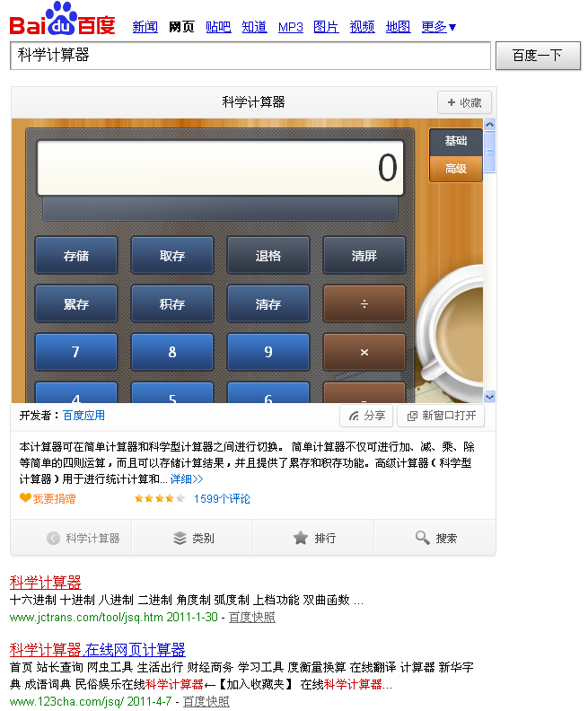Click the divide ÷ key

click(364, 304)
